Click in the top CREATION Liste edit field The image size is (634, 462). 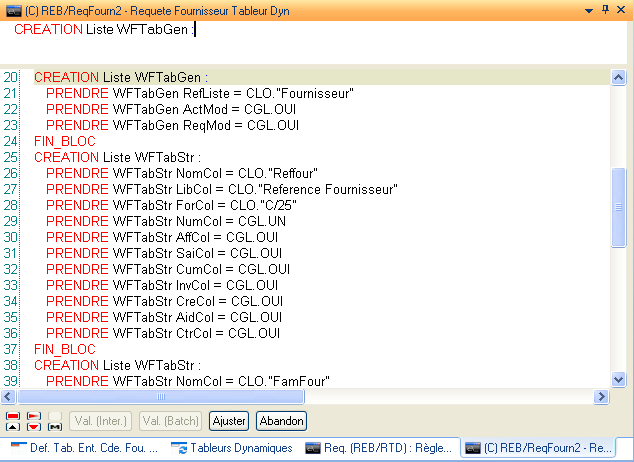coord(300,30)
